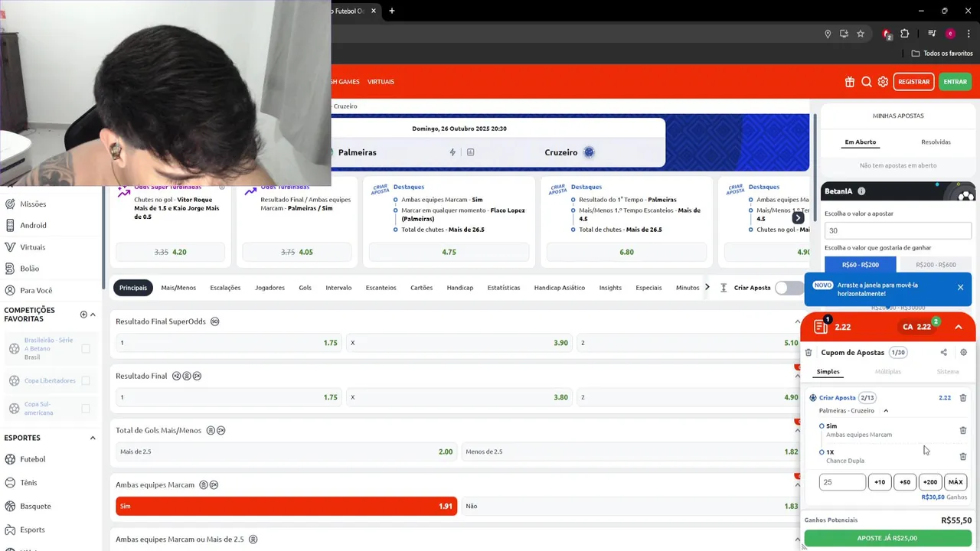Show more market tabs with the right arrow

tap(707, 288)
